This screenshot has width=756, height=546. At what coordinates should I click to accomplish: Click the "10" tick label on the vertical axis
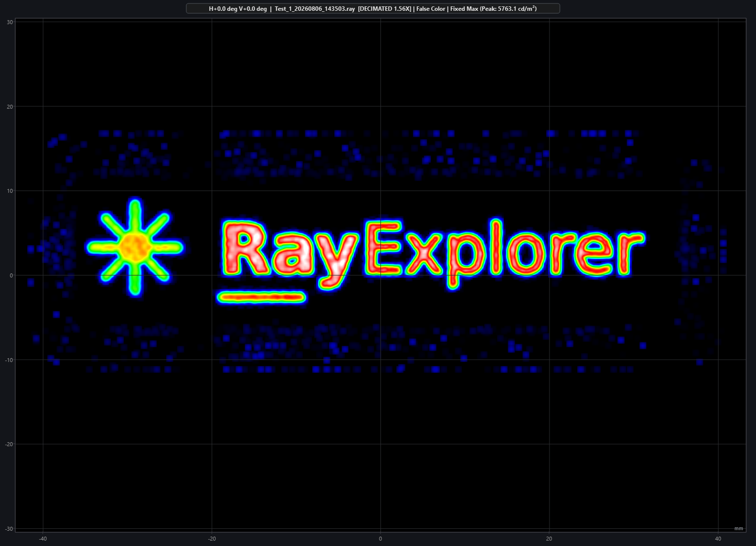point(10,191)
